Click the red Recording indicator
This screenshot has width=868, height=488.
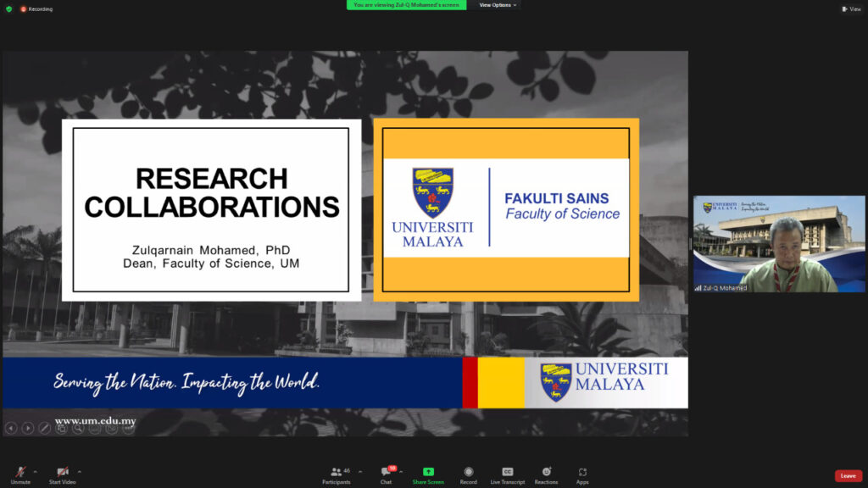36,8
